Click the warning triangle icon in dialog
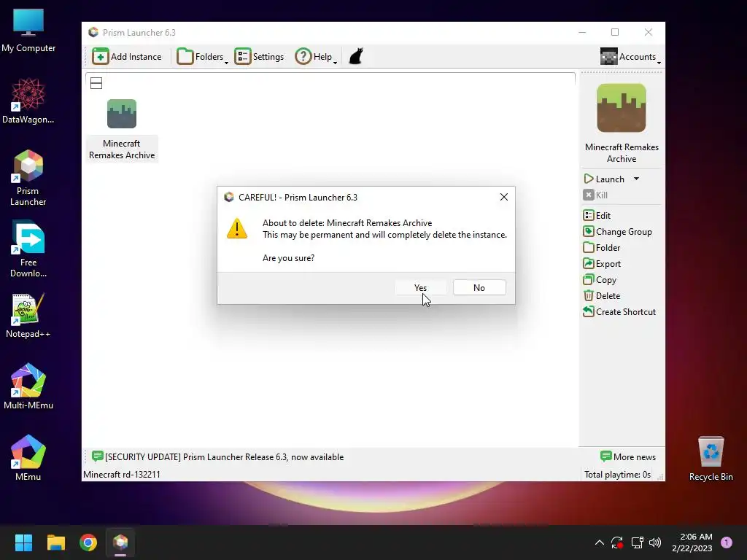Image resolution: width=747 pixels, height=560 pixels. pos(237,228)
